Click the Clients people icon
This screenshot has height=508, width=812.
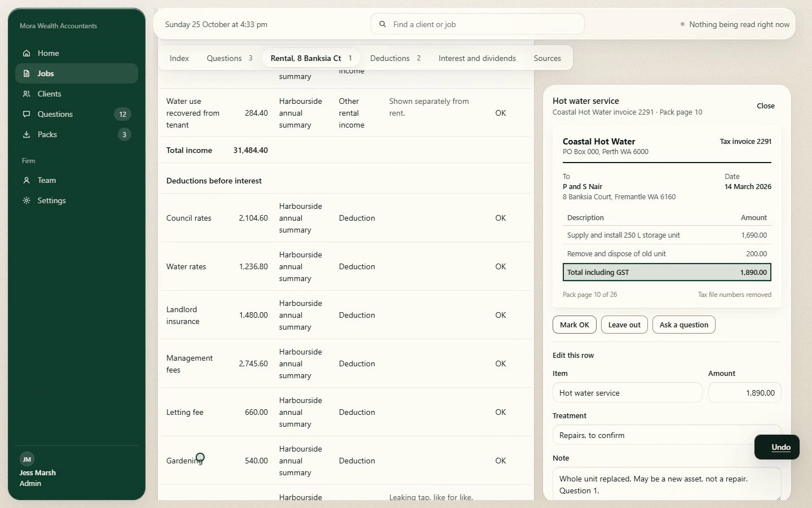27,94
